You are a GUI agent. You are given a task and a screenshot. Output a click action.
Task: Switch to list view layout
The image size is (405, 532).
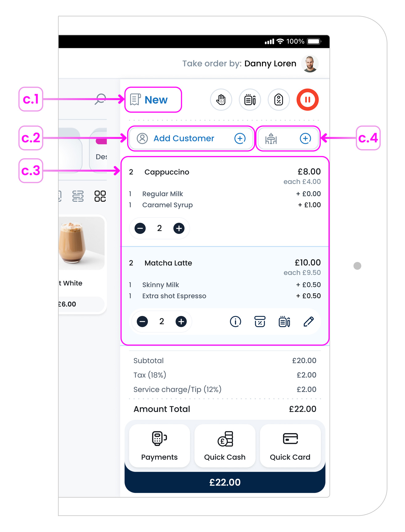(x=78, y=196)
